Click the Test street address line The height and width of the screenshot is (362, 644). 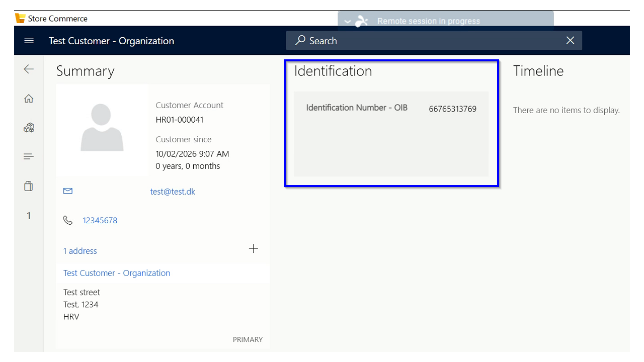[82, 292]
